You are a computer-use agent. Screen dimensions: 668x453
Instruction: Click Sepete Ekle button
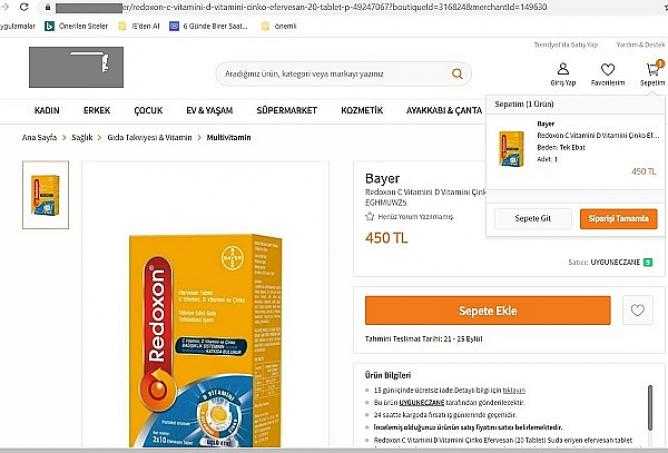488,311
